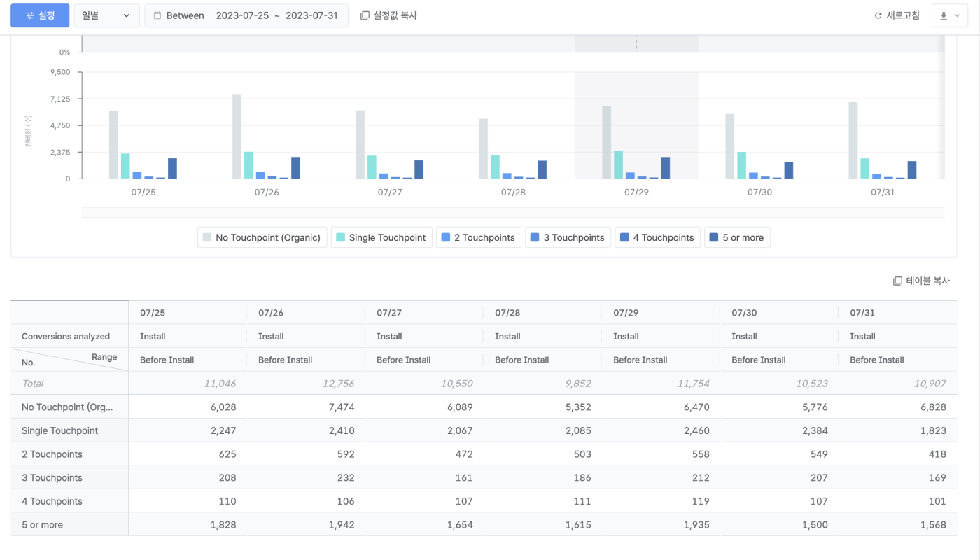Click the No Touchpoint (Org... row label
Image resolution: width=980 pixels, height=560 pixels.
point(67,407)
